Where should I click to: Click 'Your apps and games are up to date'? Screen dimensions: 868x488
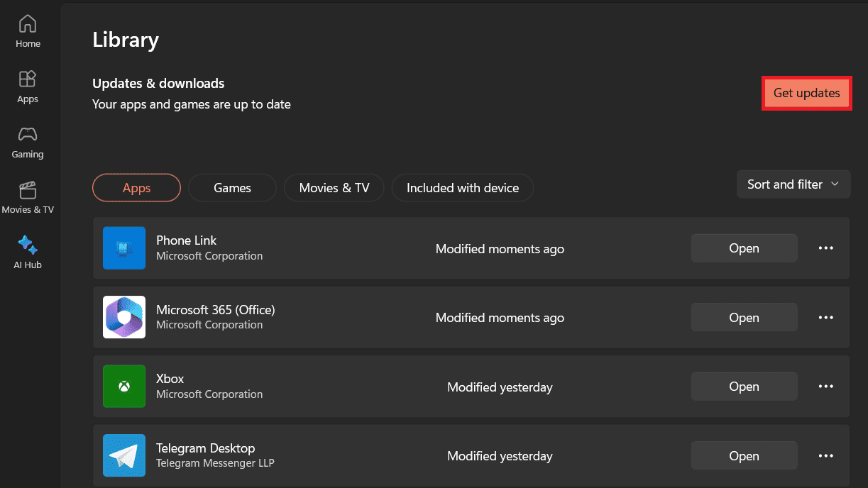(x=192, y=104)
